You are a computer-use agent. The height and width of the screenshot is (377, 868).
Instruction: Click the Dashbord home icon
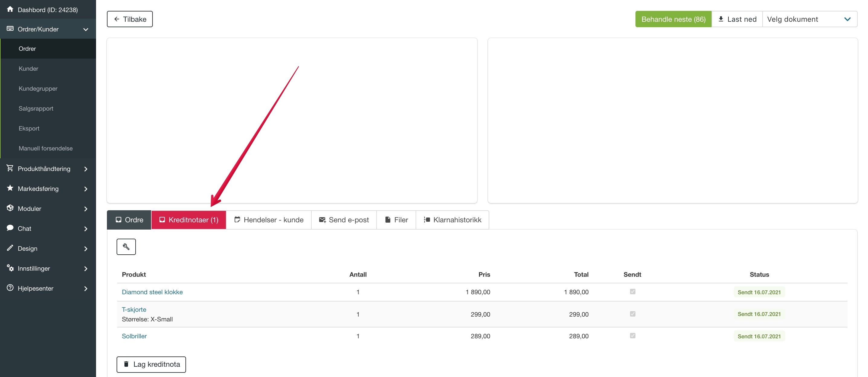click(x=10, y=9)
